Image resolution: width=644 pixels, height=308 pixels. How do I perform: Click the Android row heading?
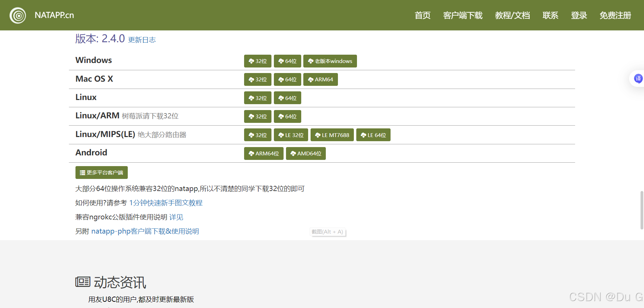point(91,153)
